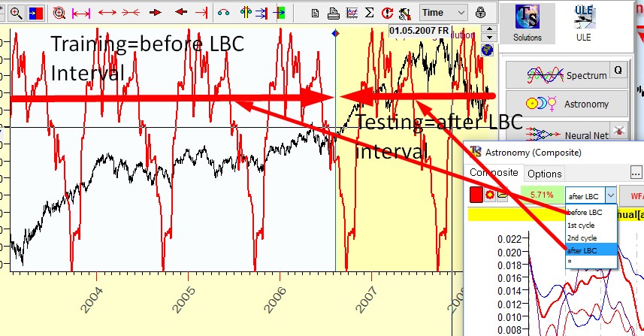Expand the LBC interval combo box arrow

tap(609, 195)
